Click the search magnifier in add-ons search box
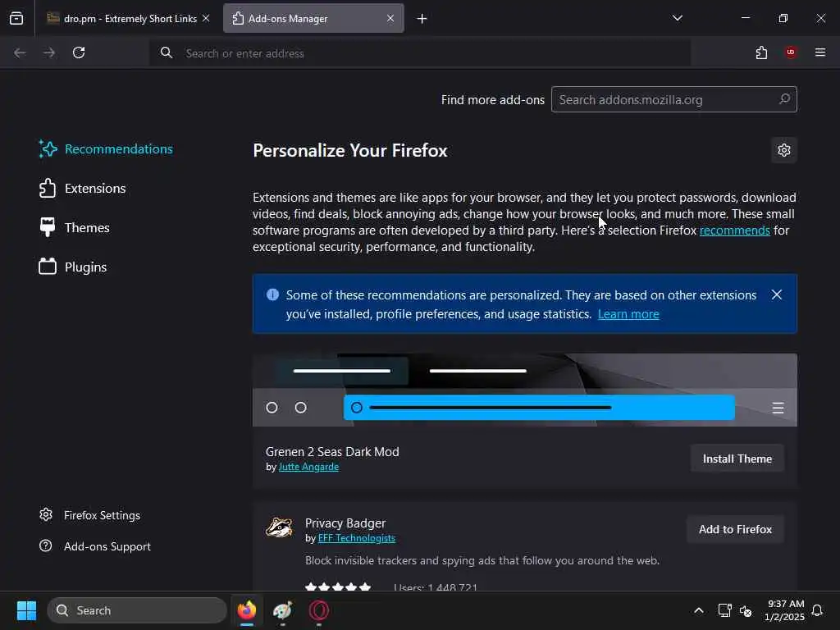This screenshot has height=630, width=840. coord(784,99)
